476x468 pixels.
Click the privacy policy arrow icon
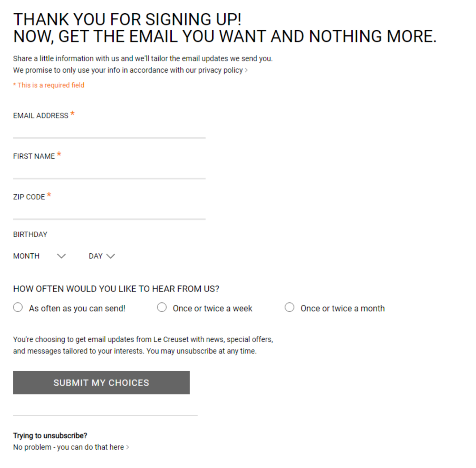[246, 70]
